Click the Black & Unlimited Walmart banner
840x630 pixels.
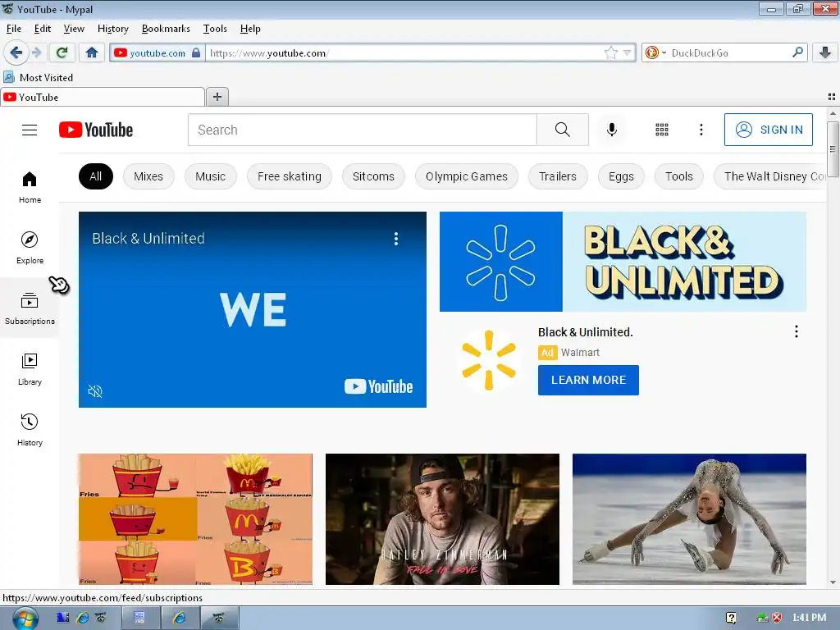pyautogui.click(x=623, y=262)
